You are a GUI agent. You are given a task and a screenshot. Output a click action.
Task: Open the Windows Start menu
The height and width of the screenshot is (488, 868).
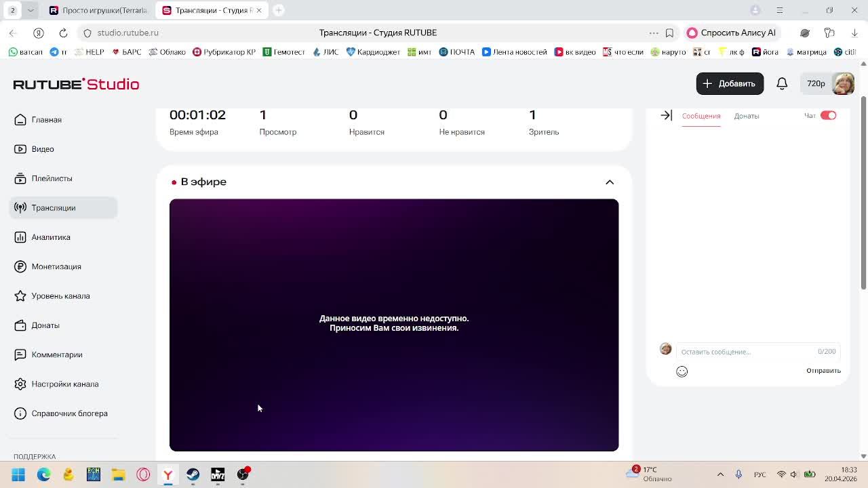pyautogui.click(x=18, y=474)
